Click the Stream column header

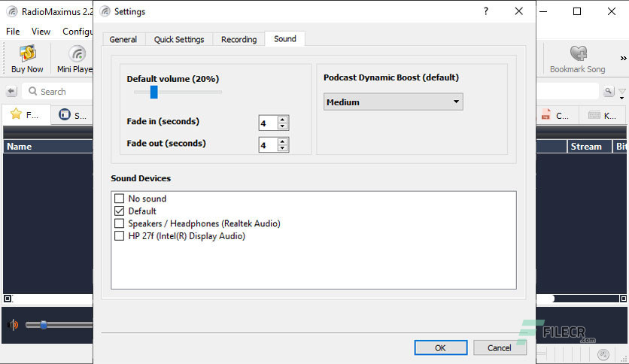coord(589,147)
